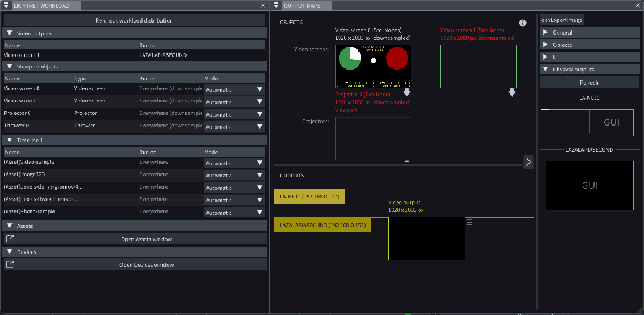Select the Video output 1 black rectangle
The height and width of the screenshot is (315, 644).
click(426, 239)
